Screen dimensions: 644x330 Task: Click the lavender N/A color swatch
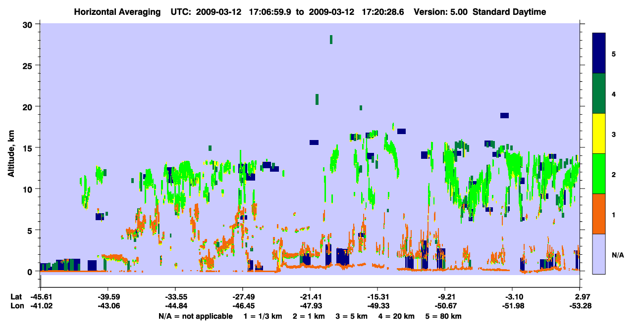click(599, 254)
